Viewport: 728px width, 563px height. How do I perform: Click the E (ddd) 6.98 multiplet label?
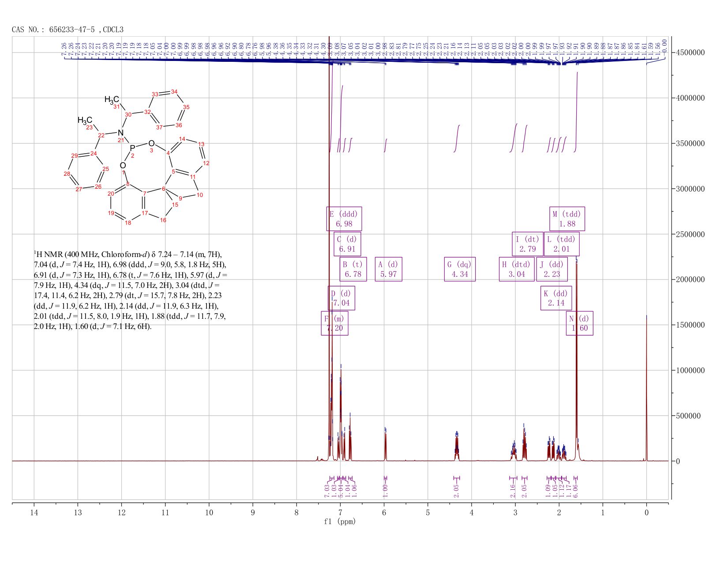click(x=344, y=219)
